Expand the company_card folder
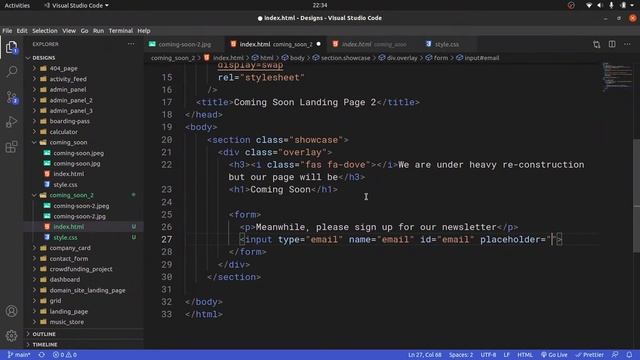 click(x=70, y=248)
